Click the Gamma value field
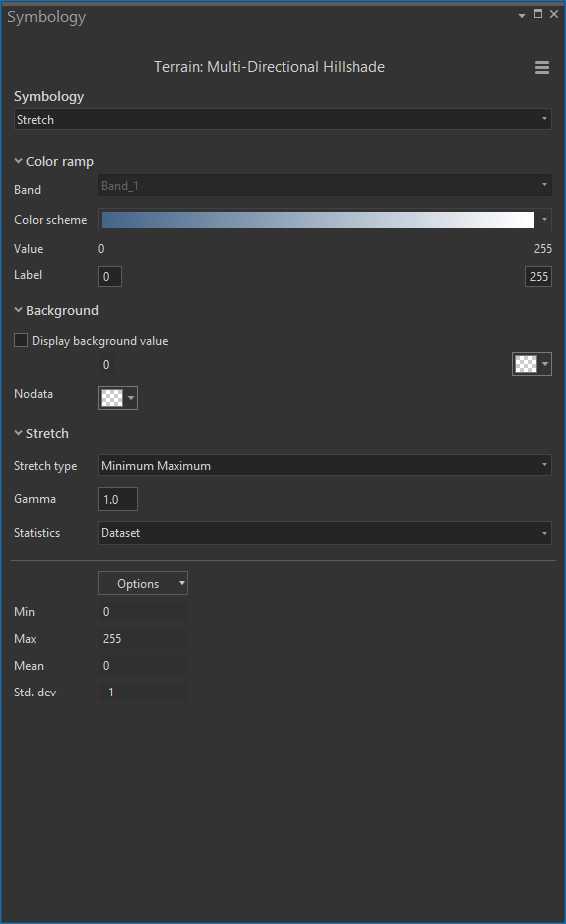Image resolution: width=566 pixels, height=924 pixels. click(118, 499)
